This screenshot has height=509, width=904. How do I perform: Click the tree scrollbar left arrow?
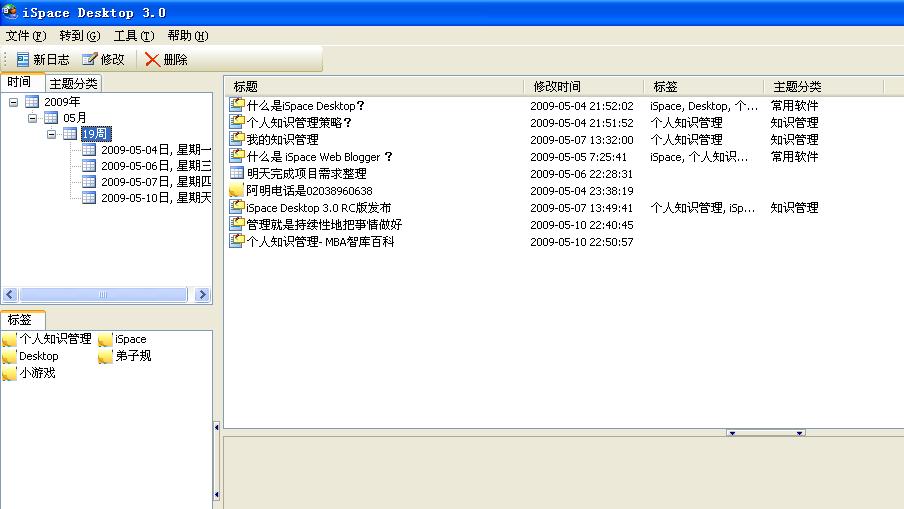[x=10, y=295]
